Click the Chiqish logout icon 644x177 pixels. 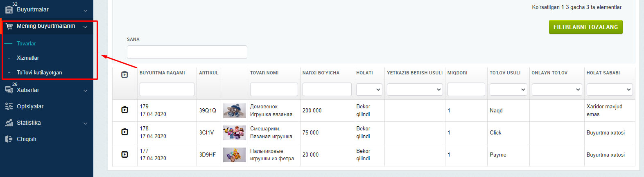(9, 139)
